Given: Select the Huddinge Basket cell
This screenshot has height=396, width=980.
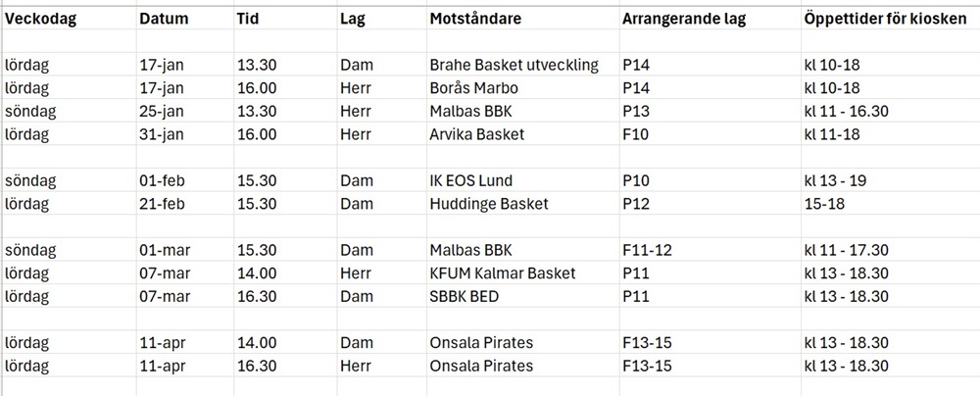Looking at the screenshot, I should click(489, 204).
